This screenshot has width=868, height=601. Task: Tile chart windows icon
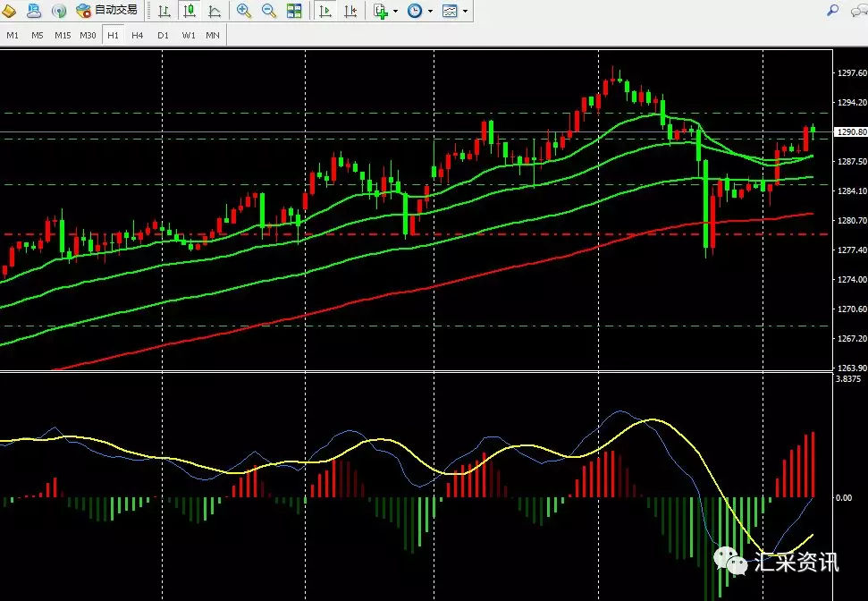pos(294,11)
